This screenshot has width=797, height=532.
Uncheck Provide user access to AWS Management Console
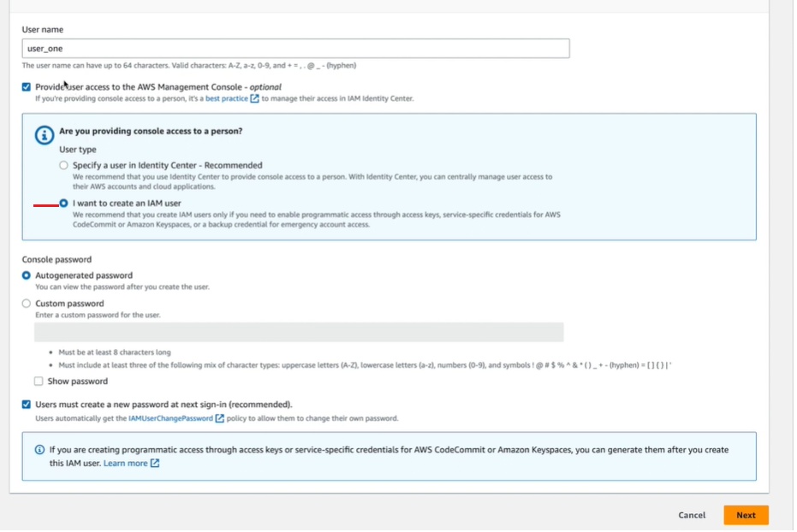click(x=27, y=87)
